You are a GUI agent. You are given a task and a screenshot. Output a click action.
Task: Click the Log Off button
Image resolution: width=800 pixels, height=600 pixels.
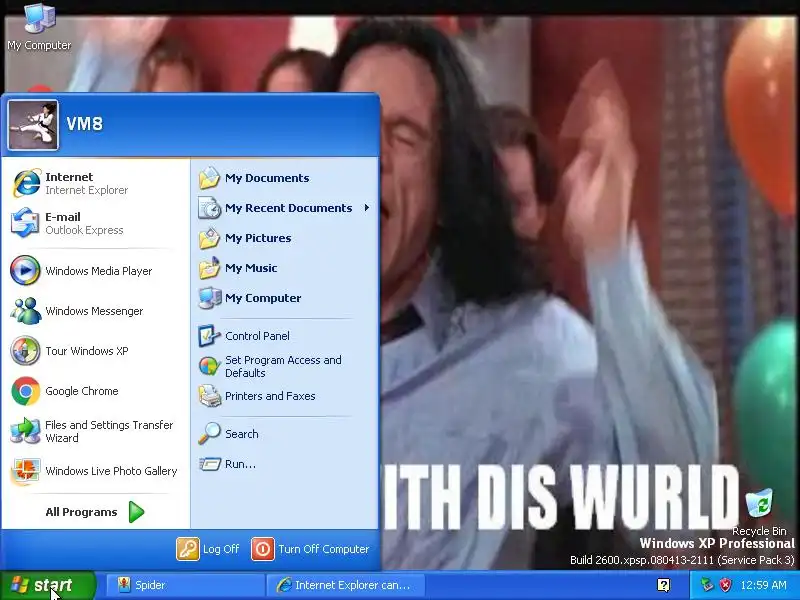tap(208, 549)
